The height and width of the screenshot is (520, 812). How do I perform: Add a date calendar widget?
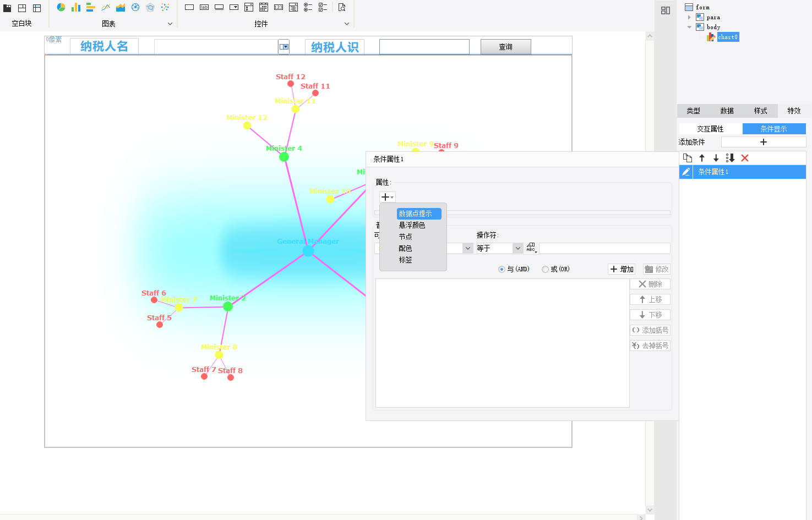[x=264, y=7]
